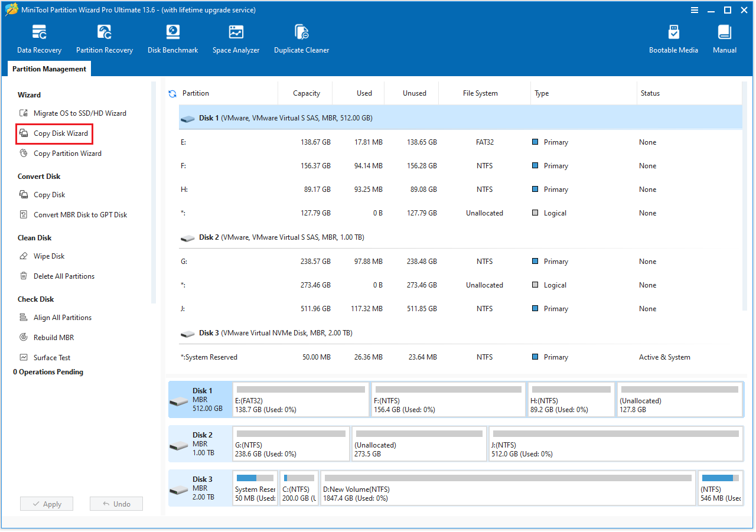Select the G: partition row

pyautogui.click(x=460, y=262)
